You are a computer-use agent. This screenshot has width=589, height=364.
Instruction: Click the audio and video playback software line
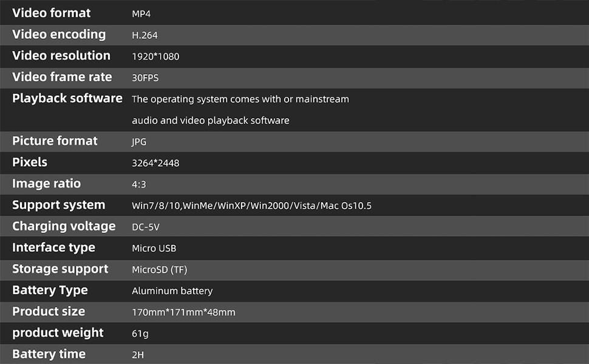(210, 121)
